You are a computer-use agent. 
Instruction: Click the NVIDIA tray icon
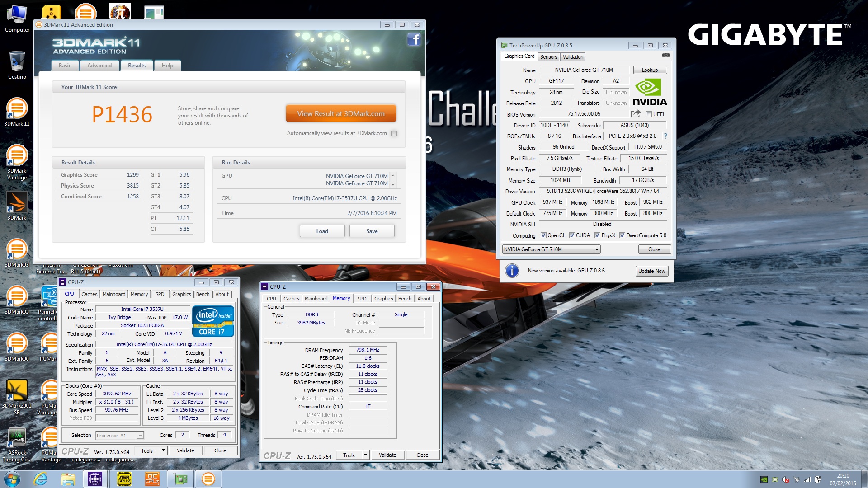[x=764, y=479]
